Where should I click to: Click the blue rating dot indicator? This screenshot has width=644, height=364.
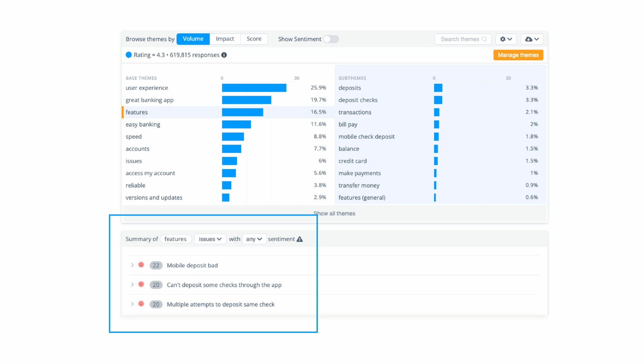pos(129,55)
